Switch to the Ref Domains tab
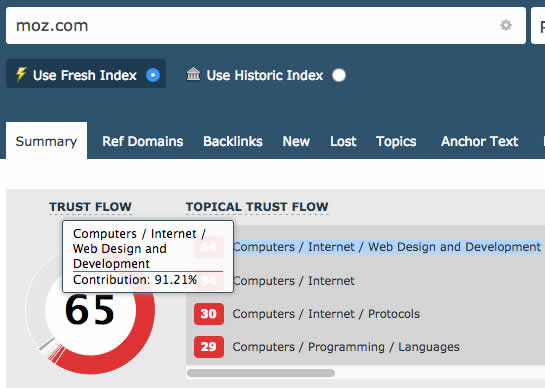545x388 pixels. 143,142
